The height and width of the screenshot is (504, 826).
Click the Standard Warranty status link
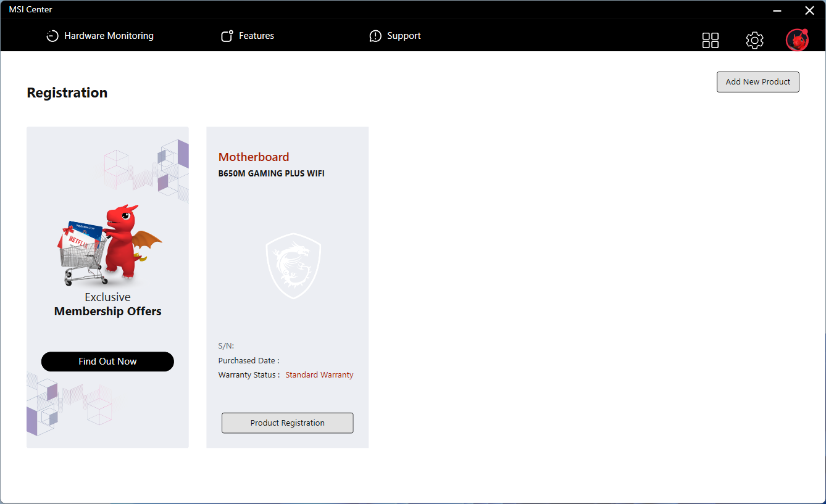[319, 374]
